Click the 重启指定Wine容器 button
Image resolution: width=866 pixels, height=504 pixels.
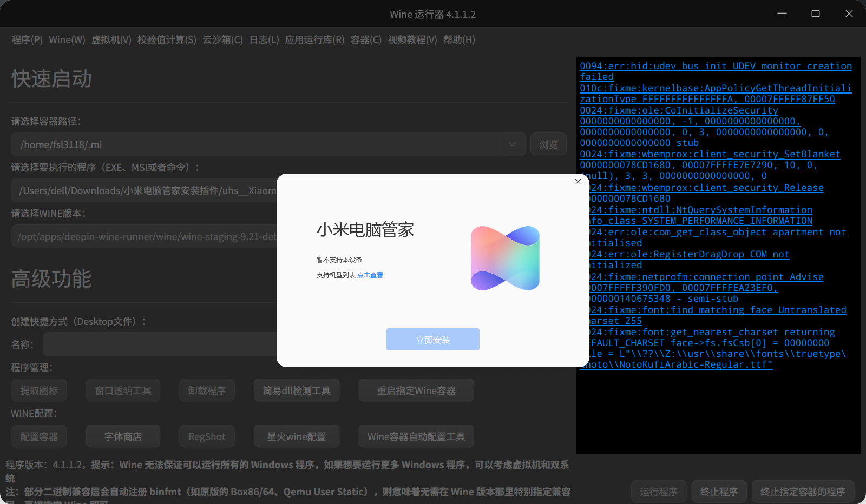pos(416,390)
